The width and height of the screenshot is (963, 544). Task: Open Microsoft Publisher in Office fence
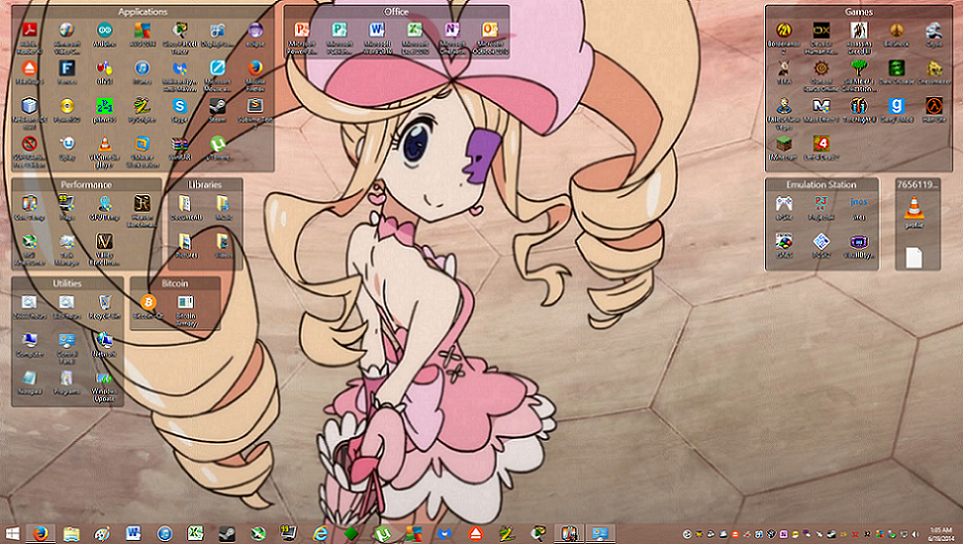pyautogui.click(x=339, y=29)
